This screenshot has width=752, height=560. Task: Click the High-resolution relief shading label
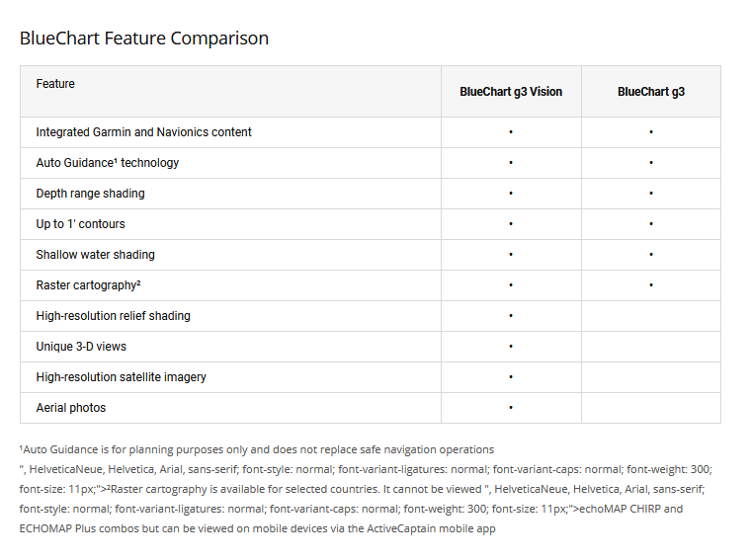(x=113, y=316)
